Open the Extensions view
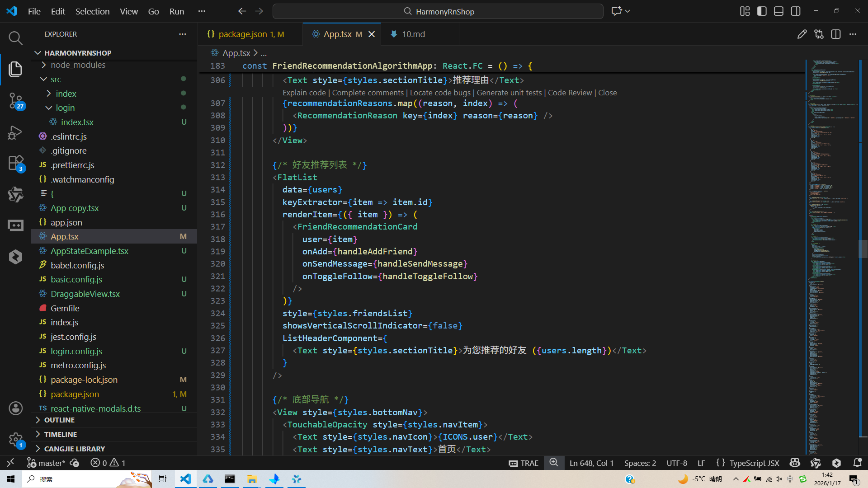The height and width of the screenshot is (488, 868). [15, 163]
